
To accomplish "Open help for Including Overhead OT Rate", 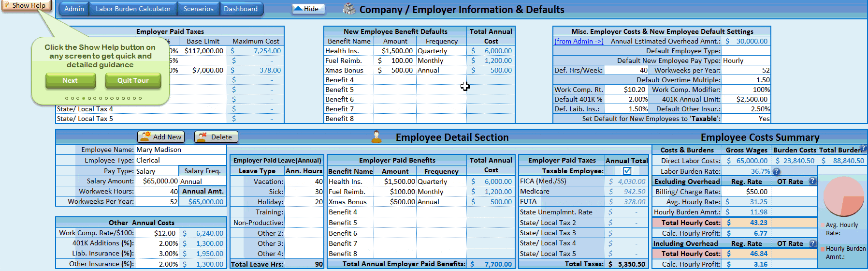I will (x=812, y=243).
